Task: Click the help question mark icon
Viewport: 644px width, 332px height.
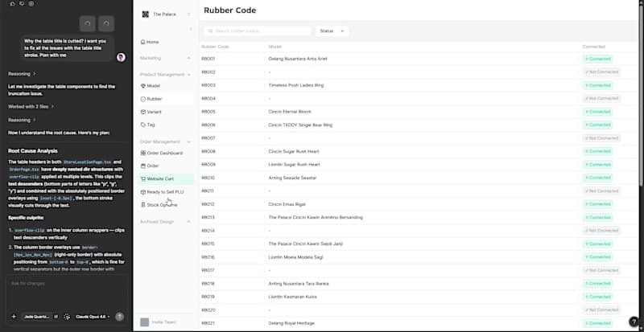Action: pyautogui.click(x=634, y=322)
